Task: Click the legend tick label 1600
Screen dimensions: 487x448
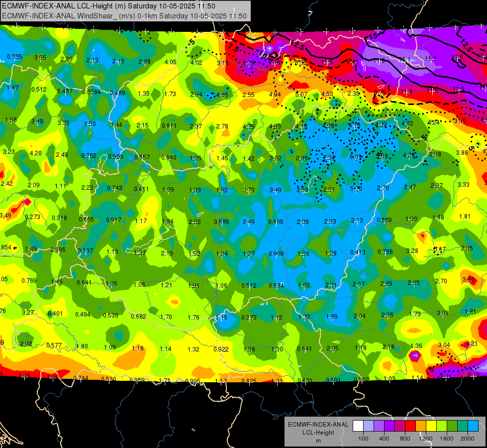Action: 447,439
